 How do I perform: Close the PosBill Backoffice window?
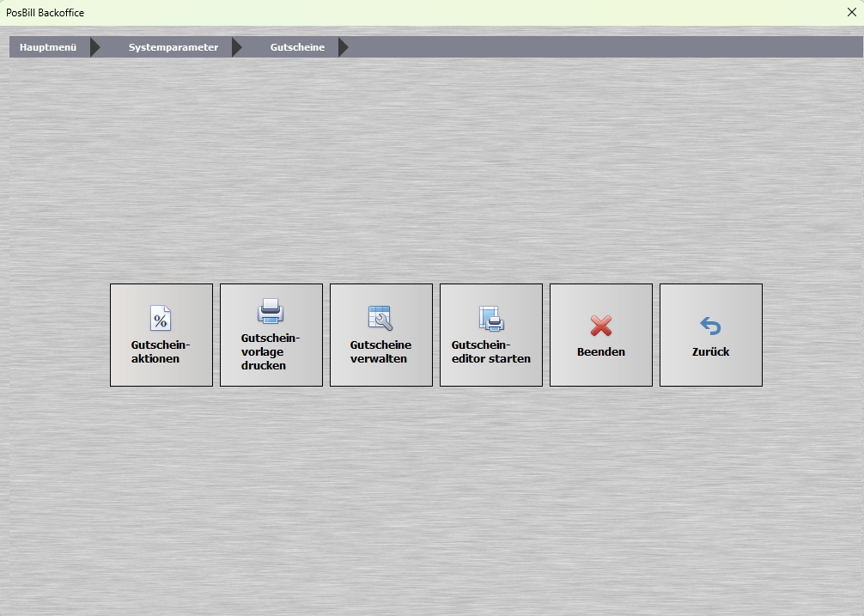click(x=851, y=13)
